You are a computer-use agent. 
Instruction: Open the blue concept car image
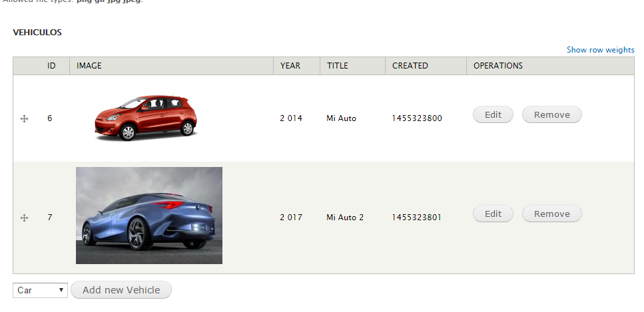149,216
